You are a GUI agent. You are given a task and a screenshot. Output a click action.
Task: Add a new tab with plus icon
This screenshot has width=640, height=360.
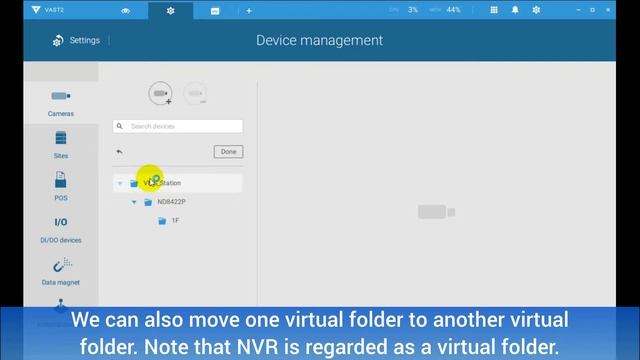point(249,11)
